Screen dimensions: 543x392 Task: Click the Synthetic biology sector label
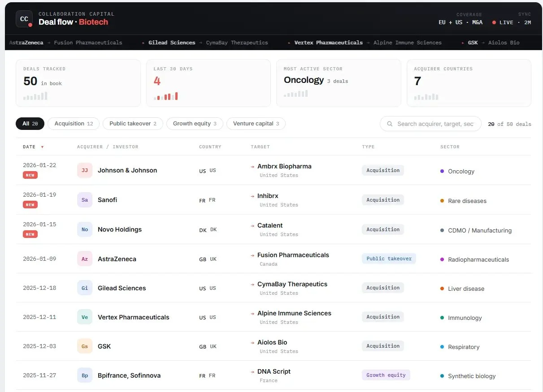point(472,376)
